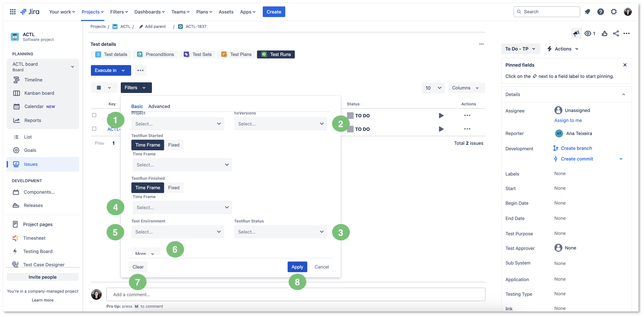Open user profile avatar in top bar

(x=627, y=12)
